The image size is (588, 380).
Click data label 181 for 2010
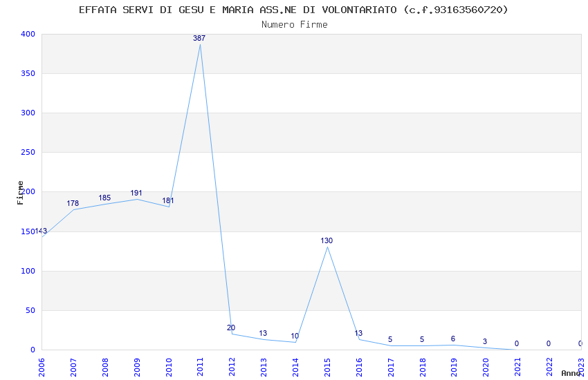[x=168, y=200]
